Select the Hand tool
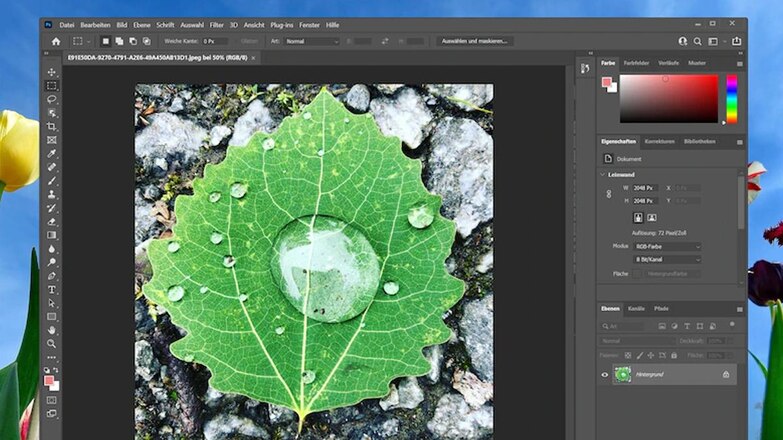 (52, 330)
